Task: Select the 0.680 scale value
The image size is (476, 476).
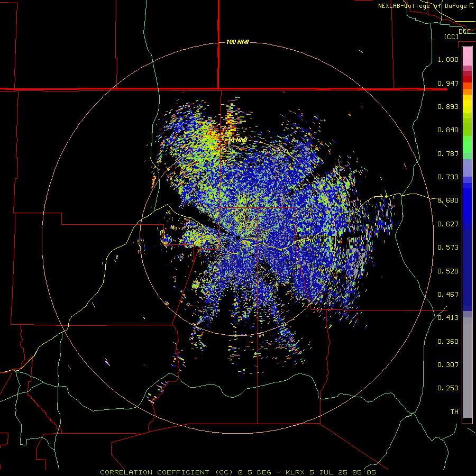Action: tap(448, 200)
